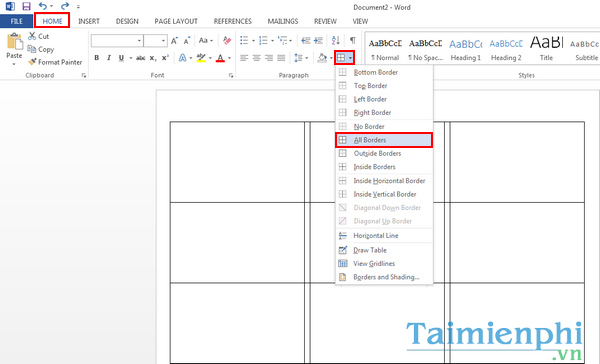Customize the Quick Access Toolbar
Viewport: 600px width, 364px height.
(x=78, y=7)
